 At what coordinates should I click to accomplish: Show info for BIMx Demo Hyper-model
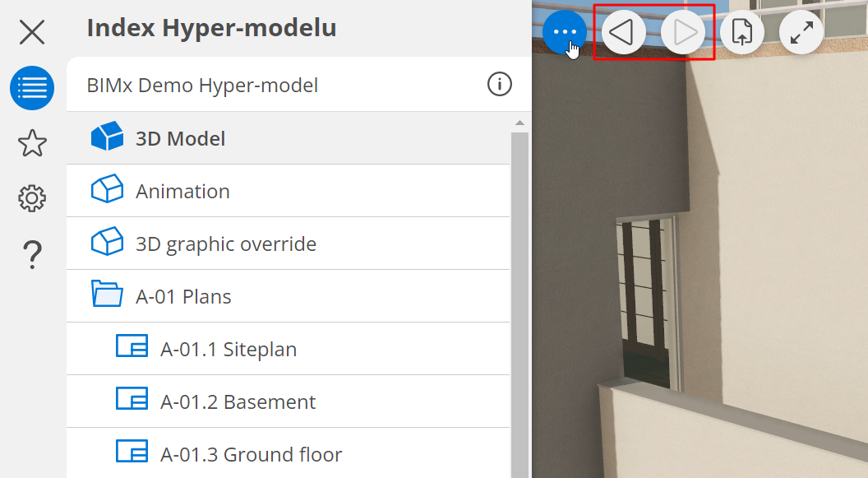point(499,84)
